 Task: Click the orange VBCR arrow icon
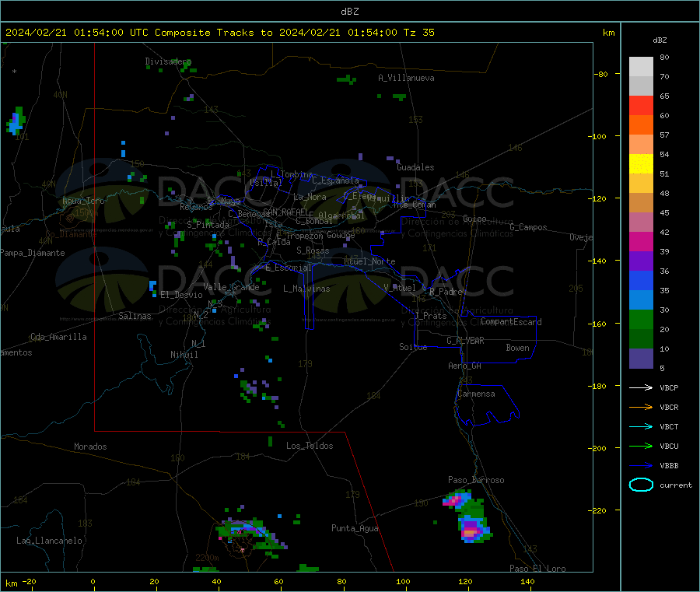(x=641, y=407)
